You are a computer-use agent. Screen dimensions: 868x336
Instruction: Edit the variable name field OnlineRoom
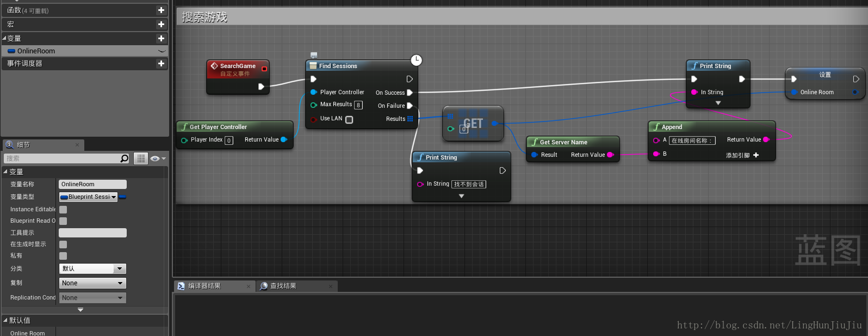click(92, 185)
